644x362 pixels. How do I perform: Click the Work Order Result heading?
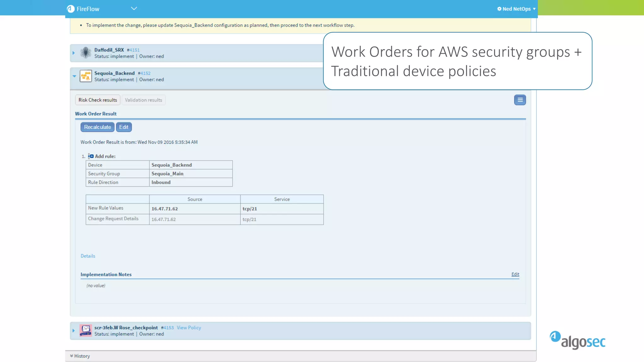(x=96, y=114)
